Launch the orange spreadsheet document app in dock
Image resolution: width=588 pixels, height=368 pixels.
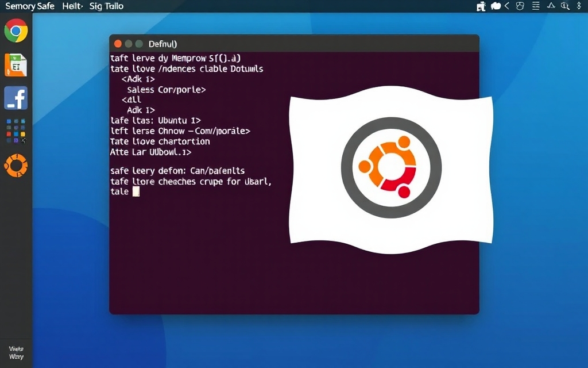click(x=16, y=65)
